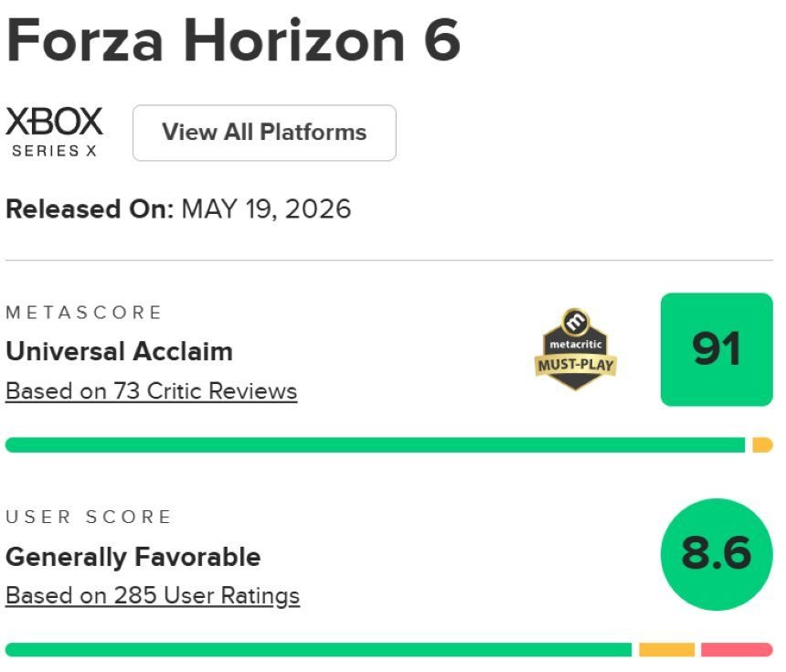Open the 73 Critic Reviews link

[x=152, y=391]
